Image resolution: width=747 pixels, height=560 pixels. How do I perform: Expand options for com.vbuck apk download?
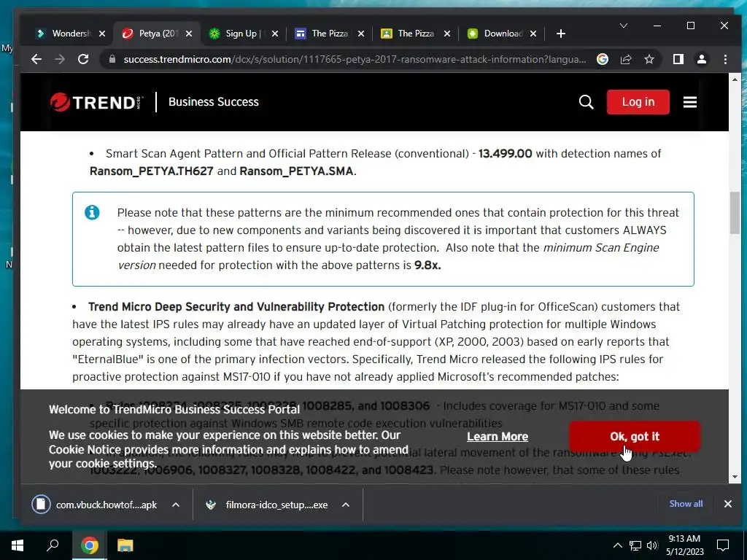(x=176, y=505)
